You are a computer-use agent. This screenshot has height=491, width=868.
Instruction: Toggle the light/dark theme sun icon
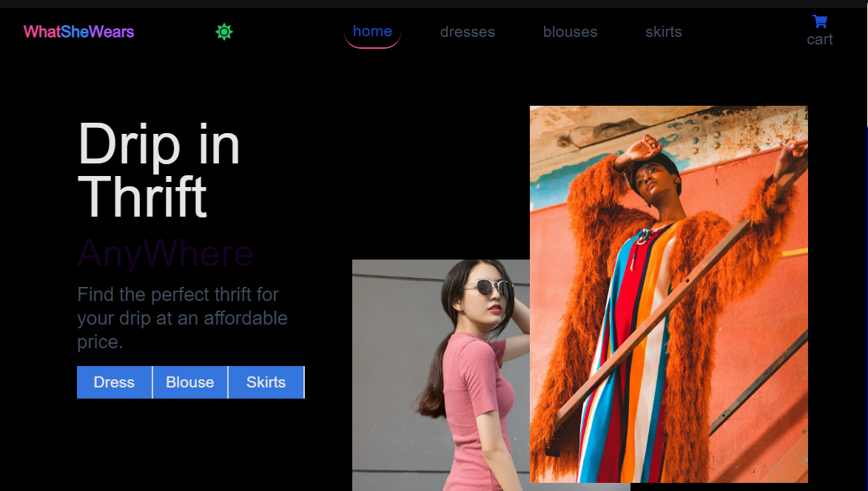pos(224,32)
